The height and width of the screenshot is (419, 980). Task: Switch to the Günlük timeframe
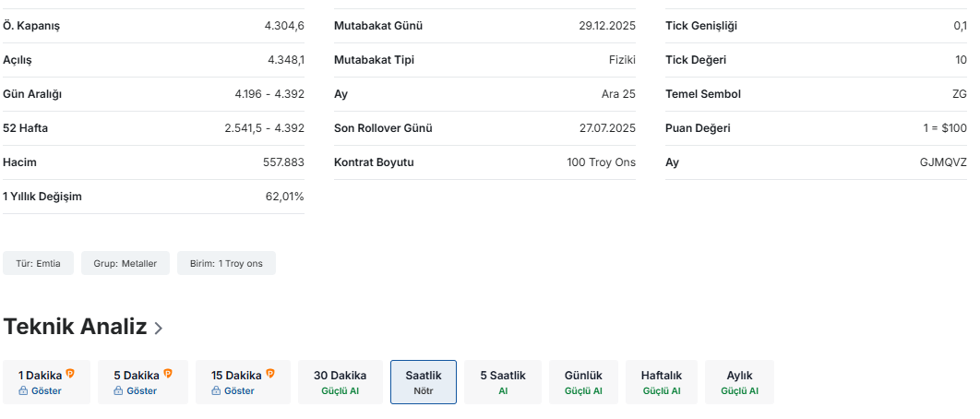click(583, 382)
